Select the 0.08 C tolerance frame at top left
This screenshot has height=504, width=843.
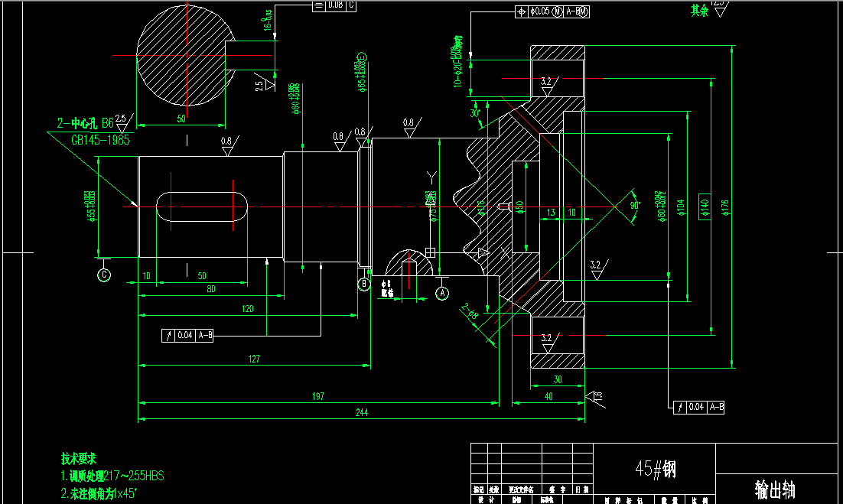point(335,6)
